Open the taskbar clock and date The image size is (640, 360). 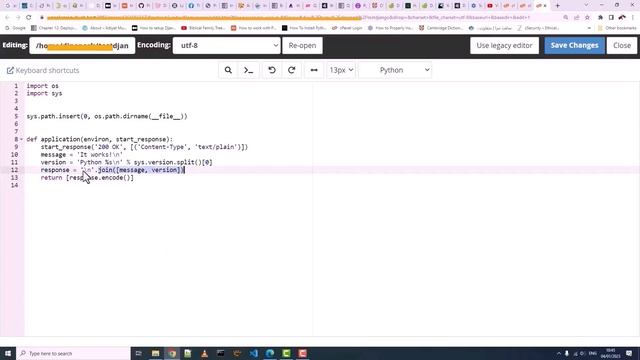(x=611, y=353)
